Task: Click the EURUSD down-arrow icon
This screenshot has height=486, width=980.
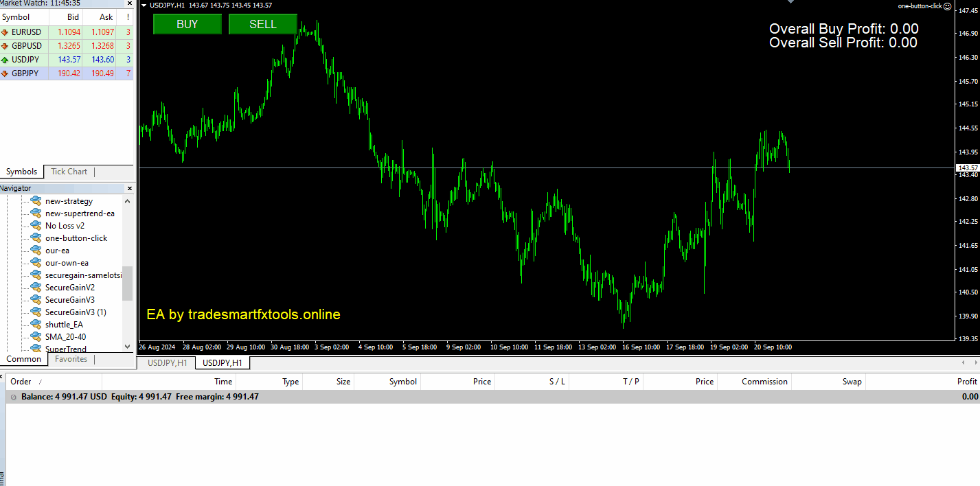Action: coord(5,32)
